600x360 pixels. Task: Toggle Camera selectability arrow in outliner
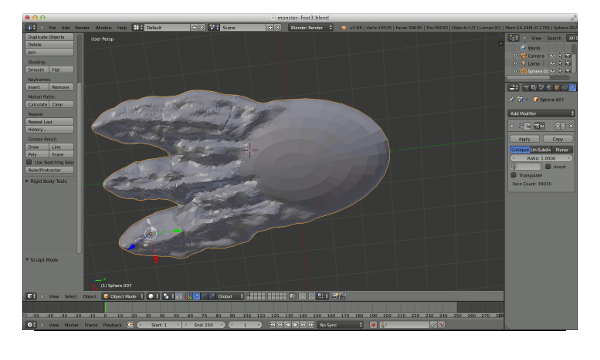(x=560, y=56)
